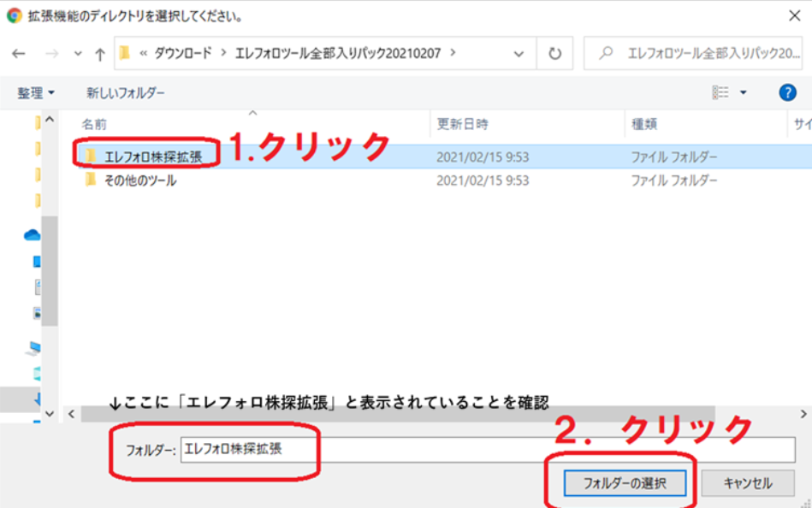Viewport: 812px width, 508px height.
Task: Click the その他のツール folder icon
Action: coord(92,180)
